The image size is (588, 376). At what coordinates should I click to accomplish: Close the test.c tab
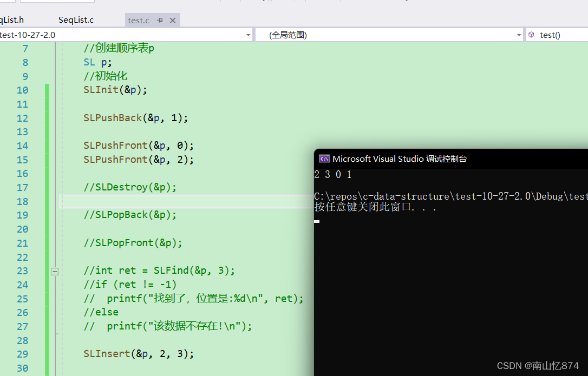(173, 21)
